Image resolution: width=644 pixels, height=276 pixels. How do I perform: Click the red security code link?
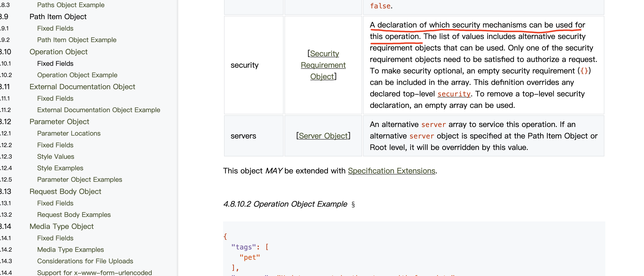(x=454, y=94)
